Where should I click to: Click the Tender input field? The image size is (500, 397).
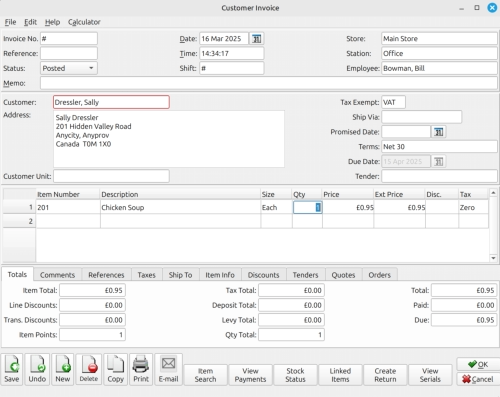tap(439, 176)
